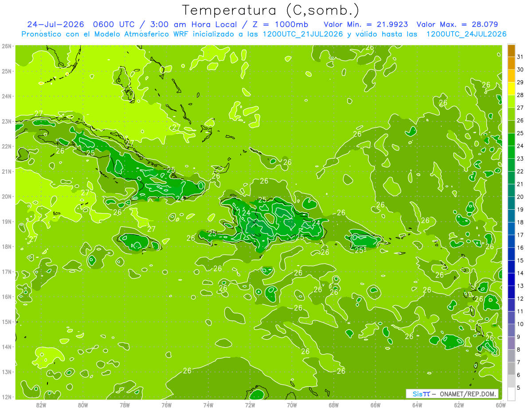
Task: Pick the legend swatch between 27 and 28
Action: 511,102
